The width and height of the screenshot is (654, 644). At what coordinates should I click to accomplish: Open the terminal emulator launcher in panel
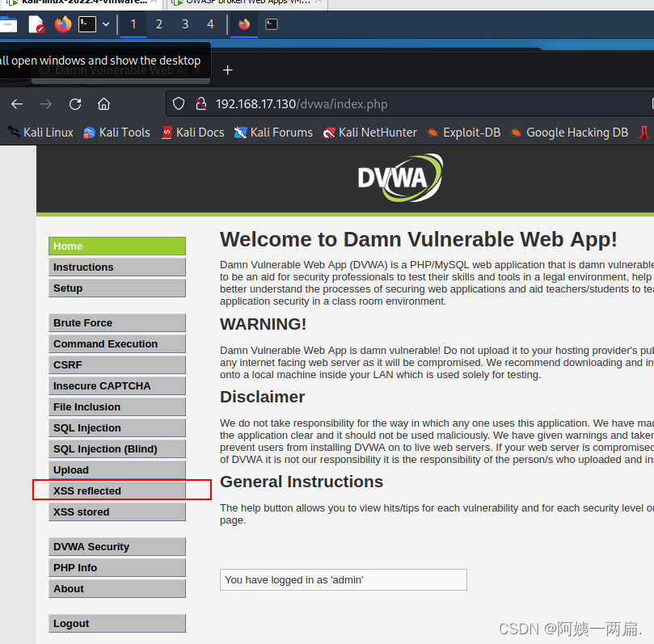(x=87, y=24)
